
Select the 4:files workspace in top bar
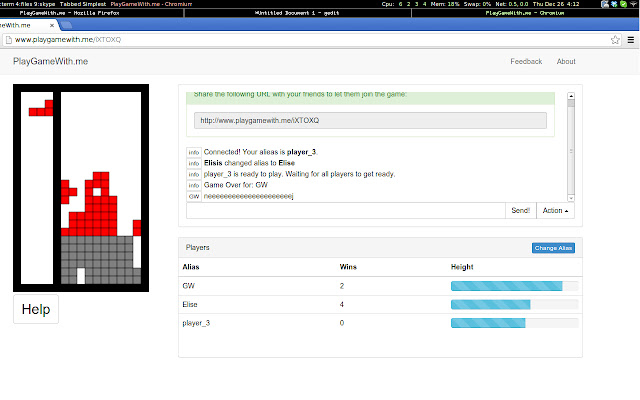click(x=22, y=4)
